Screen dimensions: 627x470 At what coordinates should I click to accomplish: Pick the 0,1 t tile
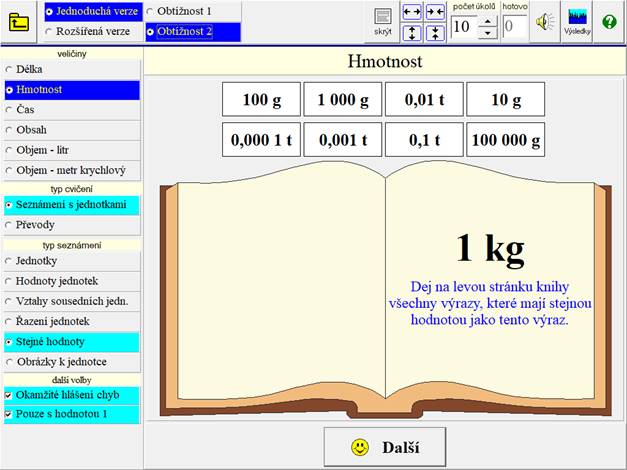[x=424, y=140]
